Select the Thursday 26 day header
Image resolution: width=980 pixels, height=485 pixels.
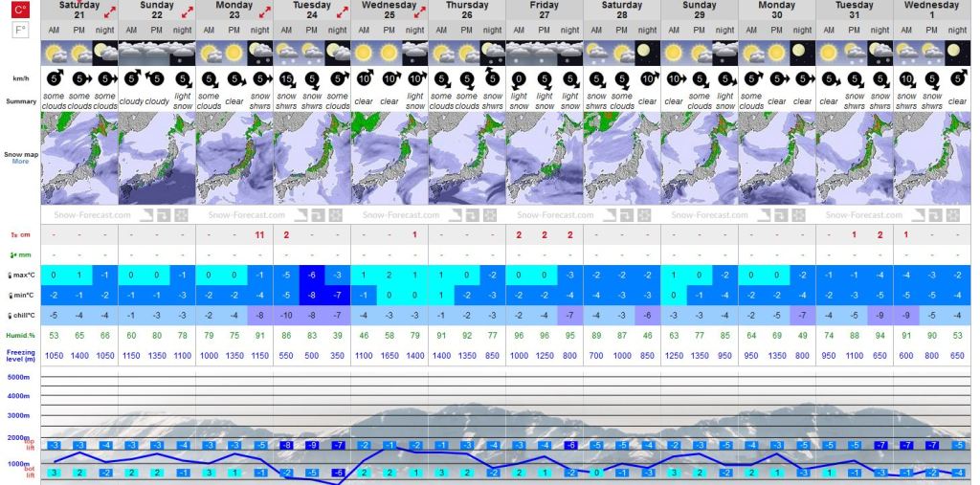tap(466, 10)
